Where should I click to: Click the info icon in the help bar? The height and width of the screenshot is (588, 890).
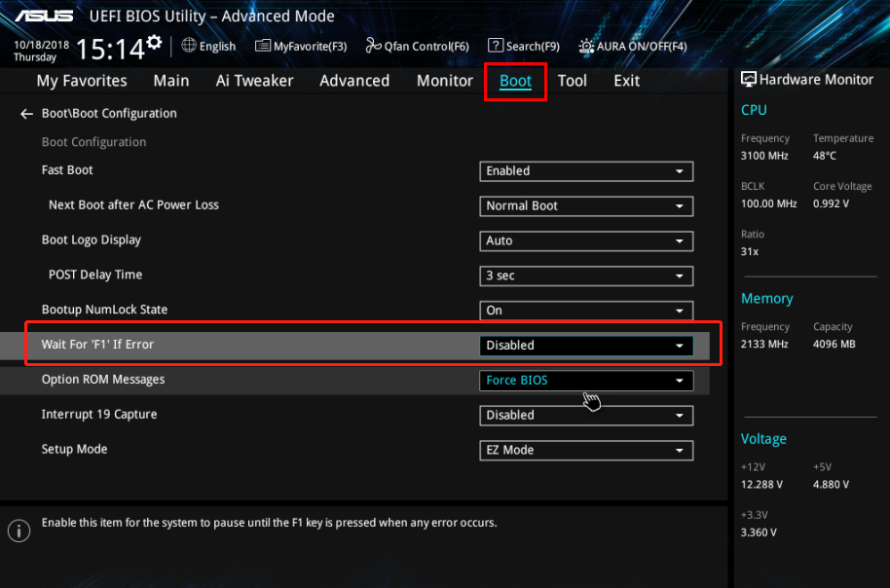click(x=19, y=531)
